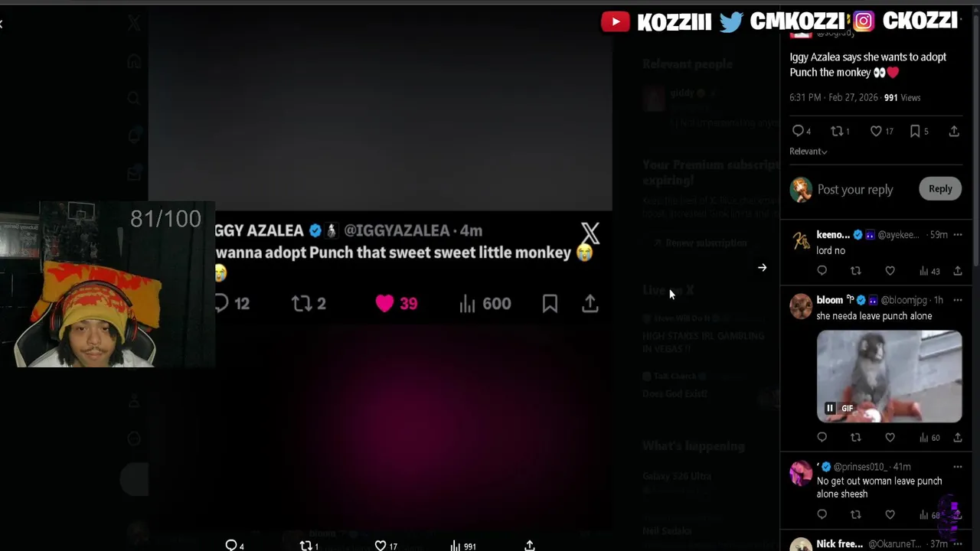Like the main post with 17 likes

(x=881, y=131)
